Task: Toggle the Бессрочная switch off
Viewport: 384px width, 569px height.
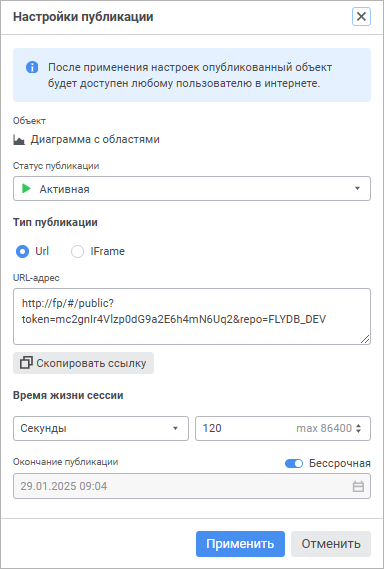Action: (294, 463)
